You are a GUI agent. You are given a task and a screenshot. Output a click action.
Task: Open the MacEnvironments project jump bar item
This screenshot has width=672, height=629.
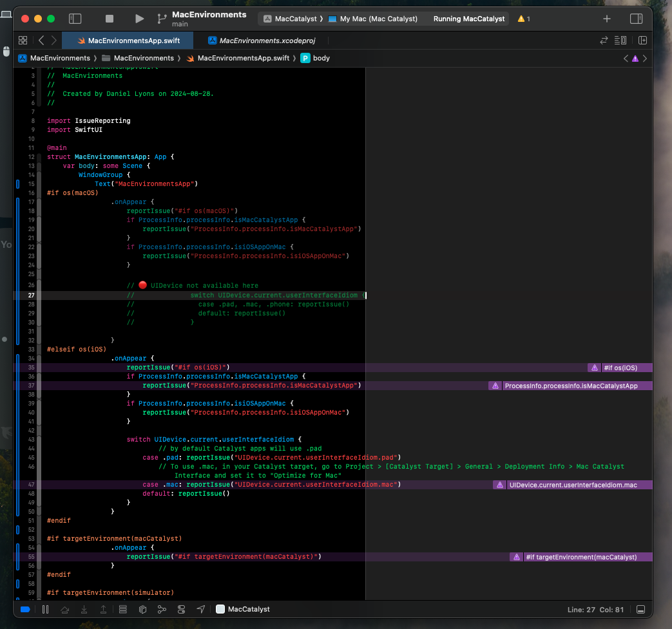click(54, 58)
